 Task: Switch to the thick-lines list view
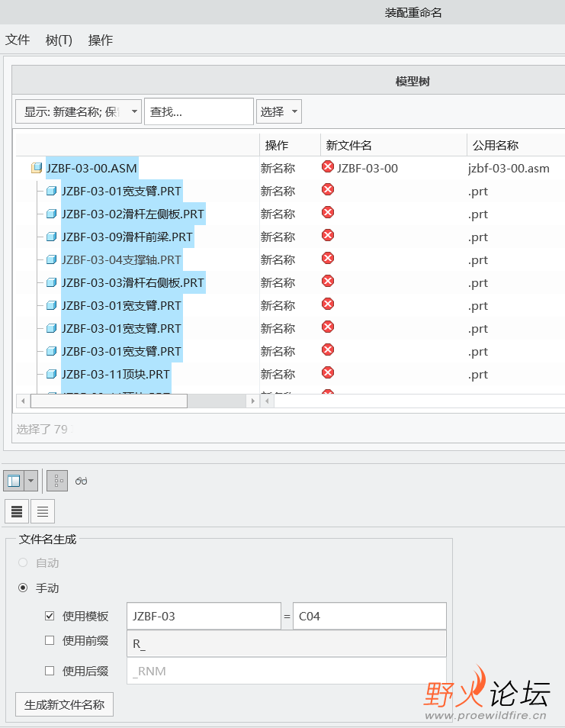point(17,511)
